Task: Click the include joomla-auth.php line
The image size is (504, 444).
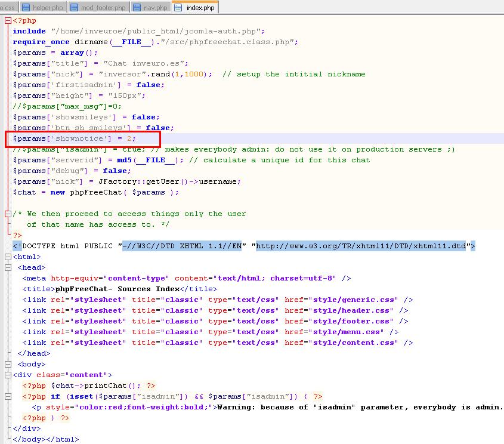Action: pyautogui.click(x=138, y=31)
